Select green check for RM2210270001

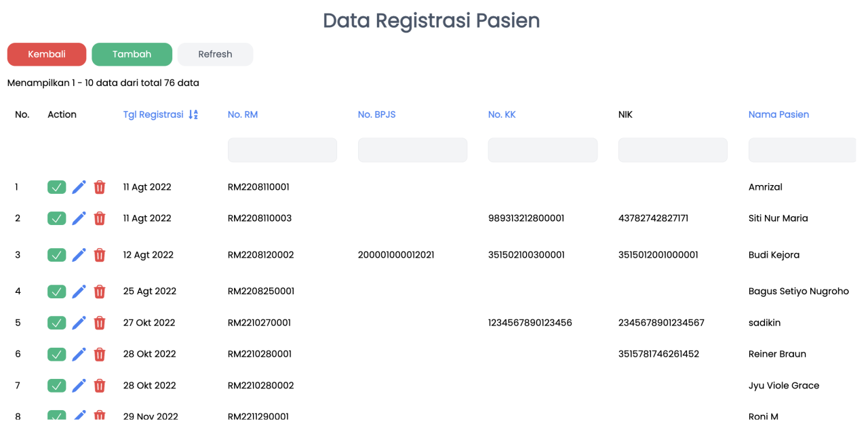pos(57,323)
